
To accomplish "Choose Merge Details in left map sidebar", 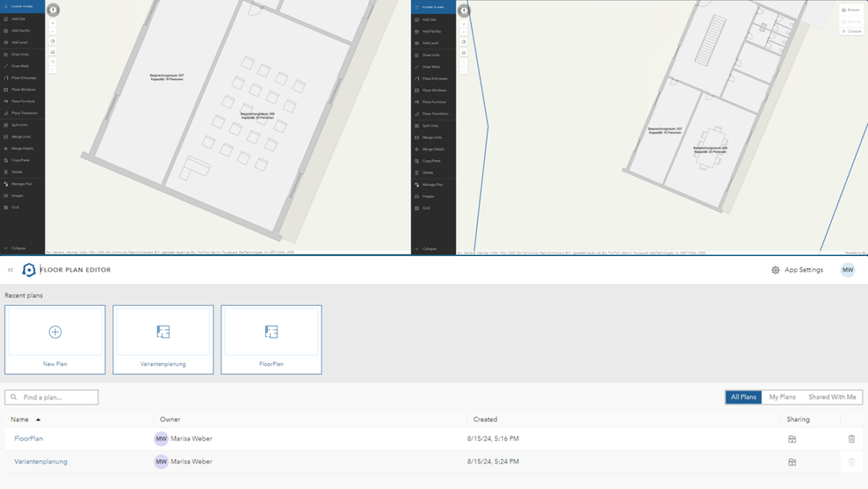I will tap(22, 148).
